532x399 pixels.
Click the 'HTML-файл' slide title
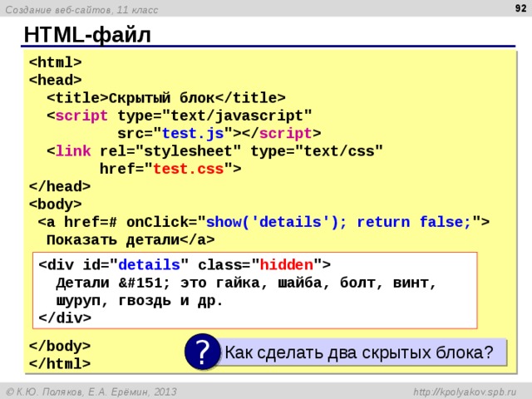(x=87, y=34)
